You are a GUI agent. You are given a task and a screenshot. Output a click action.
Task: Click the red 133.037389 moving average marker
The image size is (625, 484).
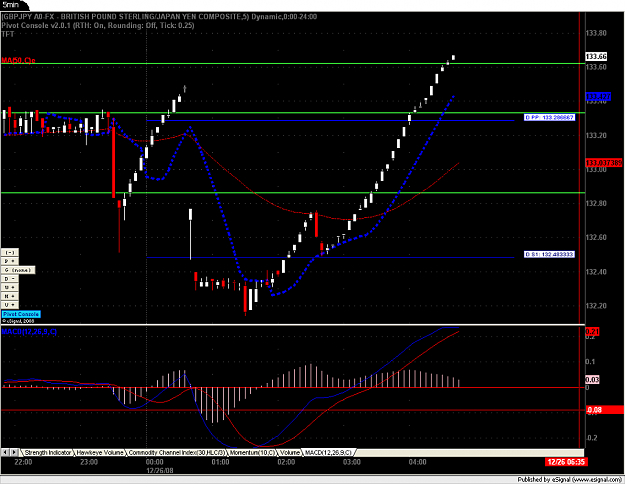click(x=604, y=163)
